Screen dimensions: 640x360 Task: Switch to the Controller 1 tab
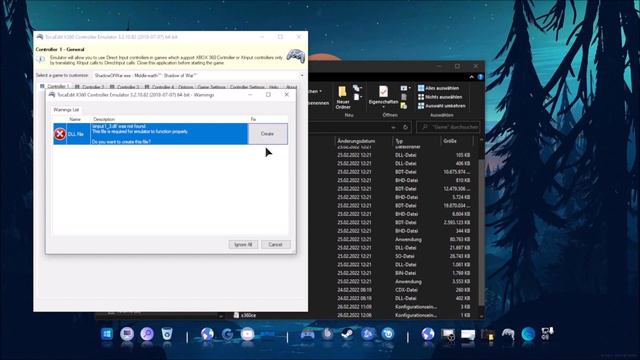(x=55, y=87)
